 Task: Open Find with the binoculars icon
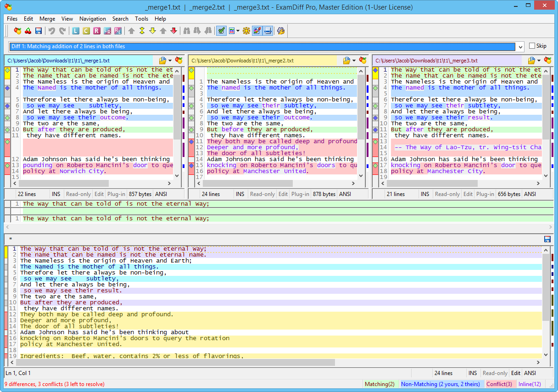point(187,31)
